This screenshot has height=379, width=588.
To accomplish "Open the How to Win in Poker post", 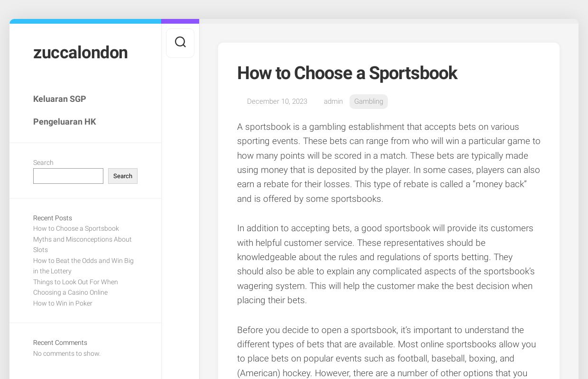I will point(63,303).
